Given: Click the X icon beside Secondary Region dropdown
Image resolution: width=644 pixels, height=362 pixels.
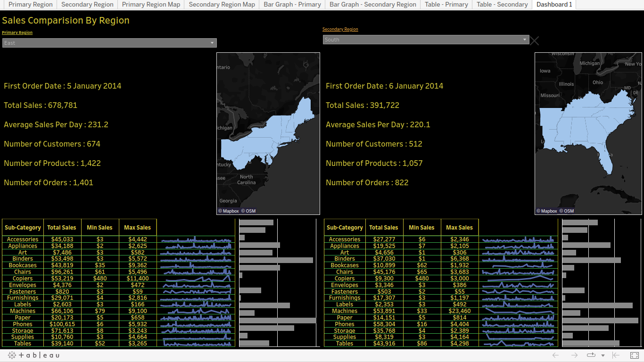Looking at the screenshot, I should coord(535,41).
